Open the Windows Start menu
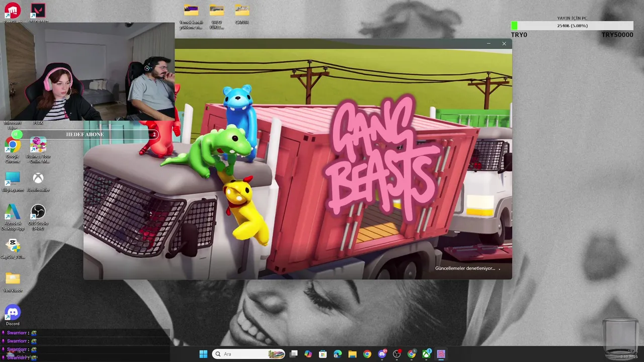644x362 pixels. 203,354
